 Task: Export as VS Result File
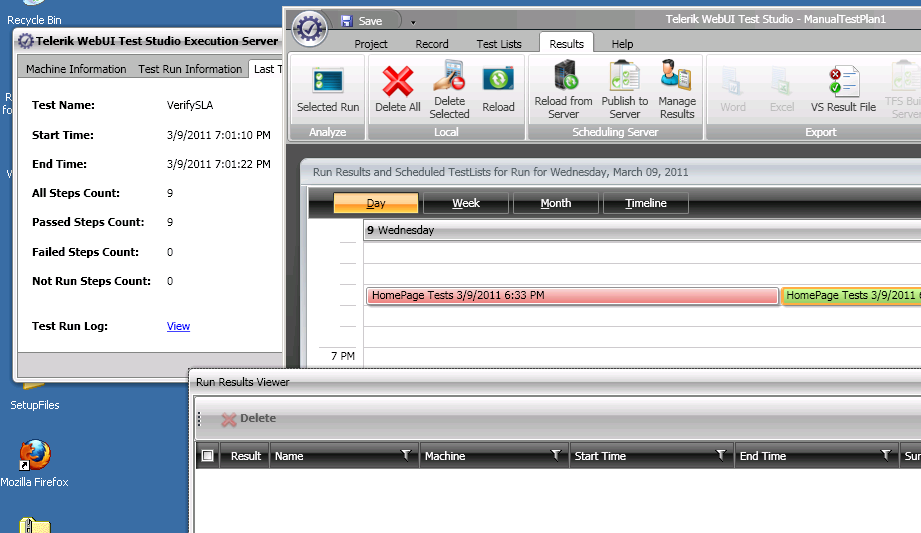tap(843, 90)
